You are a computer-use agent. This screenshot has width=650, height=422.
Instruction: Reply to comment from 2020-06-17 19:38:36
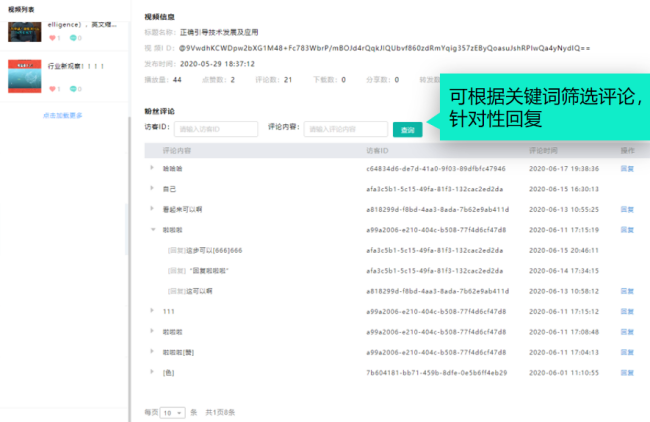coord(627,169)
